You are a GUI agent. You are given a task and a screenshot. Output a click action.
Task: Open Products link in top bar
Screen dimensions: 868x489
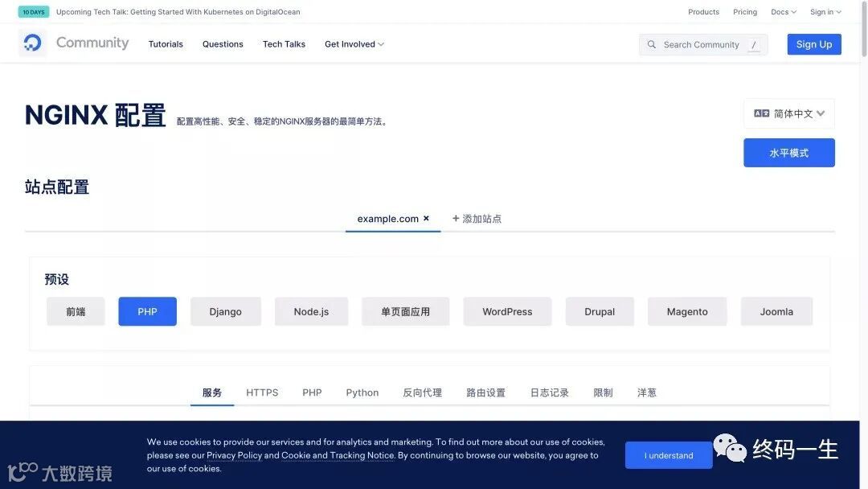(x=703, y=11)
